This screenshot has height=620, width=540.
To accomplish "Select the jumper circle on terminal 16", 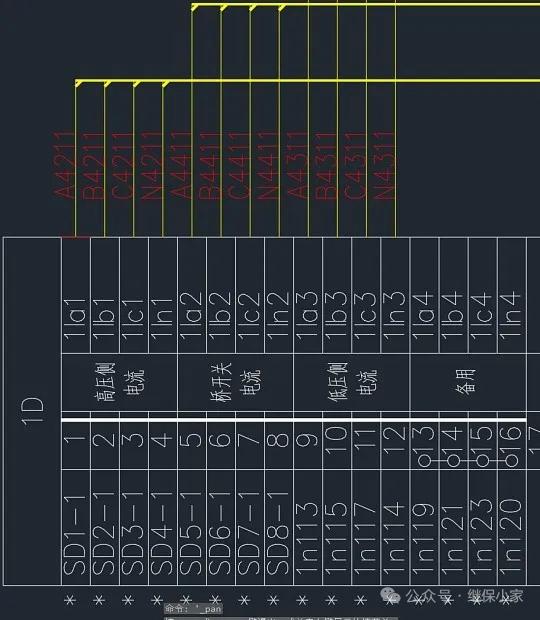I will tap(512, 460).
